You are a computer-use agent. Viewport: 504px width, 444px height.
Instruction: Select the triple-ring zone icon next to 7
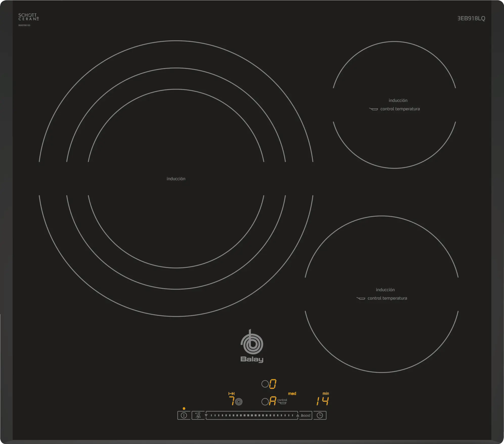(239, 402)
